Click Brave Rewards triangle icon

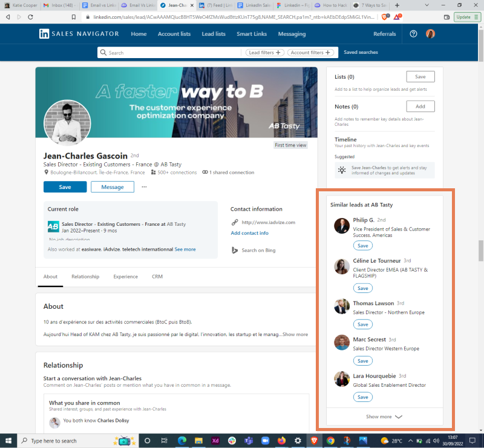[x=397, y=17]
